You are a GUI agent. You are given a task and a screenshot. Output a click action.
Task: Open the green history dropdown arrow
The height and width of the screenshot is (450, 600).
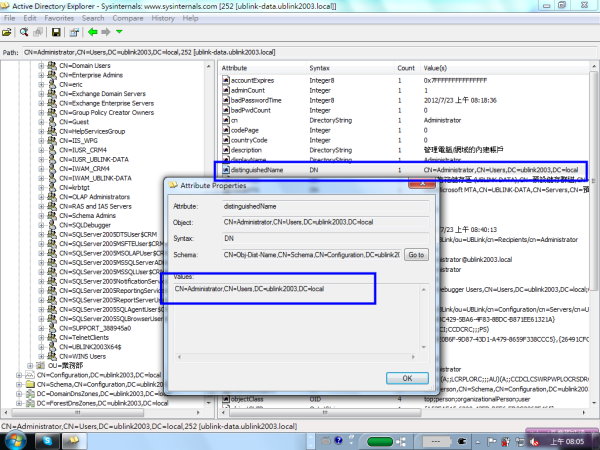(119, 31)
